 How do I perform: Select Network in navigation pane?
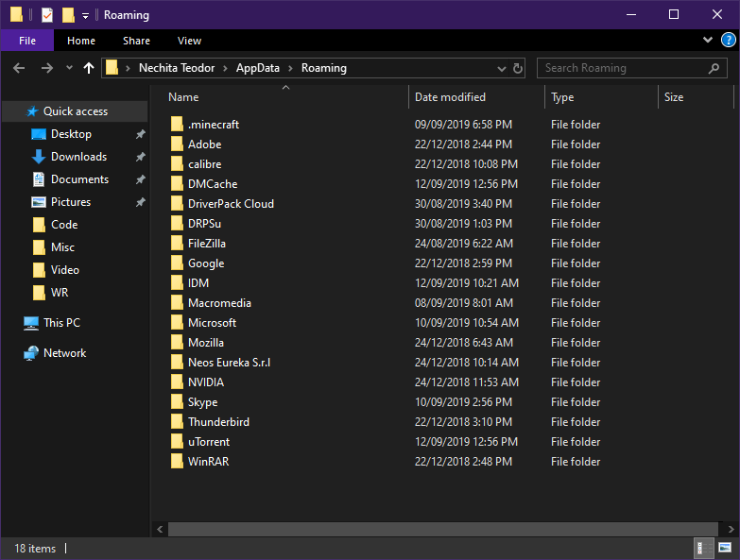(x=64, y=353)
